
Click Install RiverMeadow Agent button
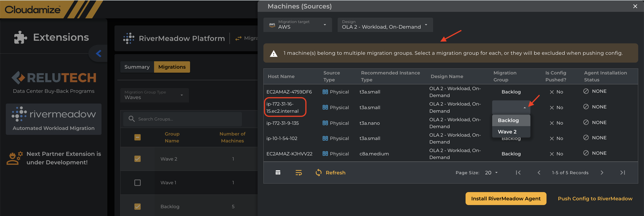pyautogui.click(x=506, y=199)
